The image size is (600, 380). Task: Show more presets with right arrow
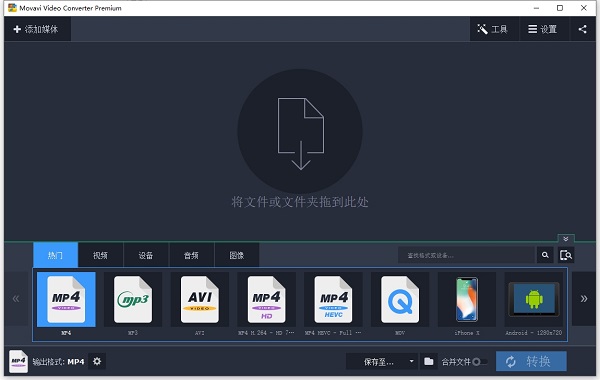click(x=584, y=298)
